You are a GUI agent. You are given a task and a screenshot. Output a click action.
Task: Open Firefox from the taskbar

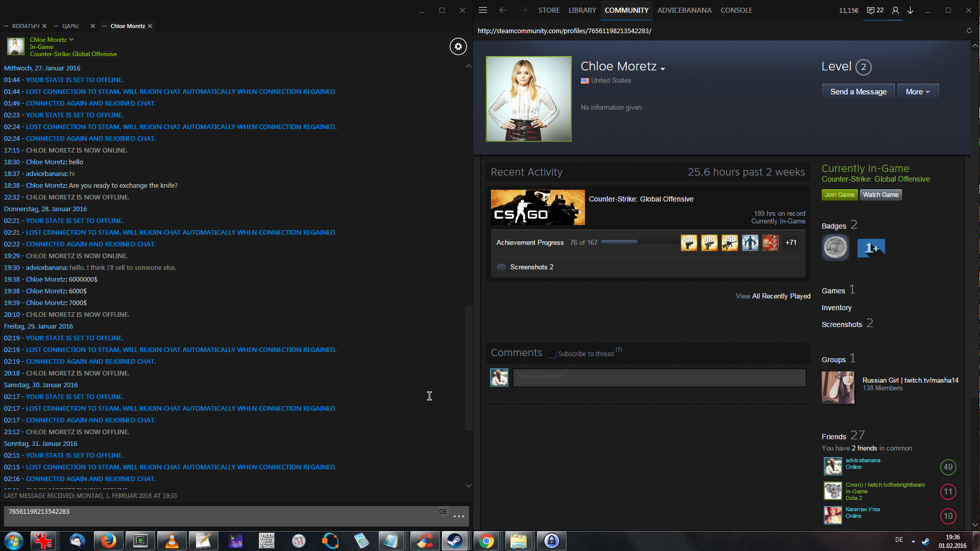108,541
